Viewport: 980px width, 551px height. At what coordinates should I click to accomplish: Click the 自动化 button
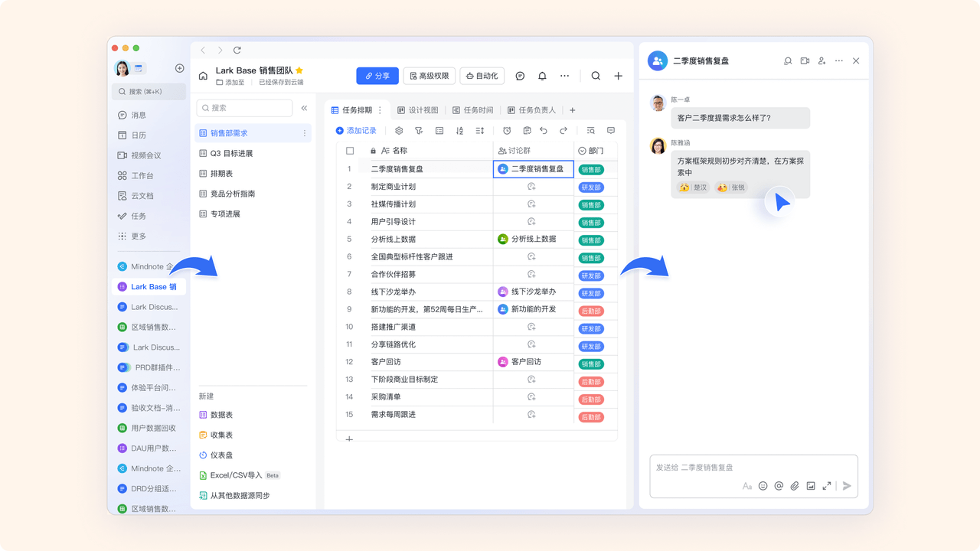click(x=482, y=76)
